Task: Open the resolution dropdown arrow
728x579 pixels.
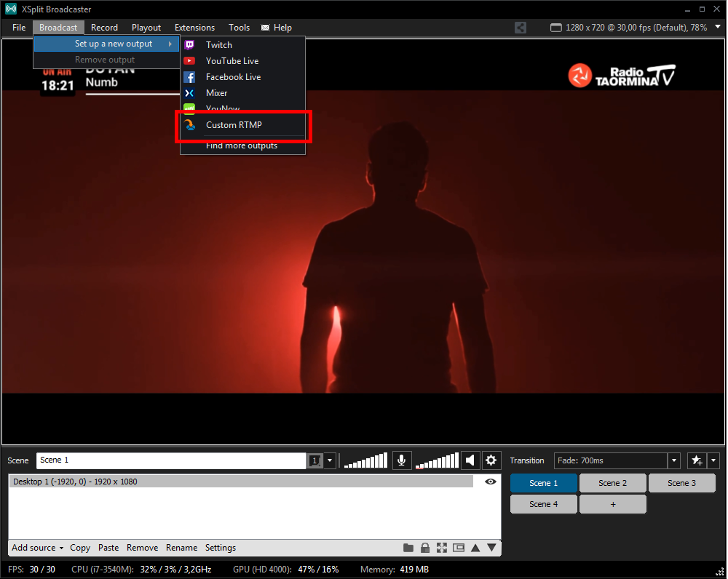Action: coord(718,27)
